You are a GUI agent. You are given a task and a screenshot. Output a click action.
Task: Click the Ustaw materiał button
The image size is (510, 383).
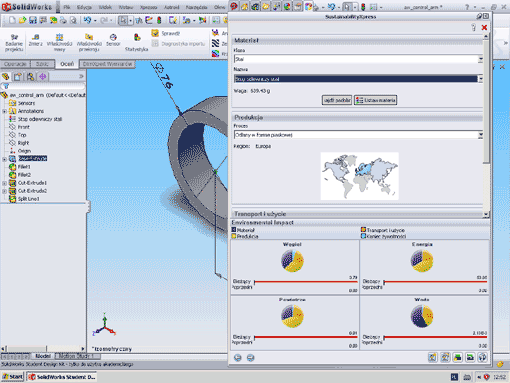click(375, 100)
